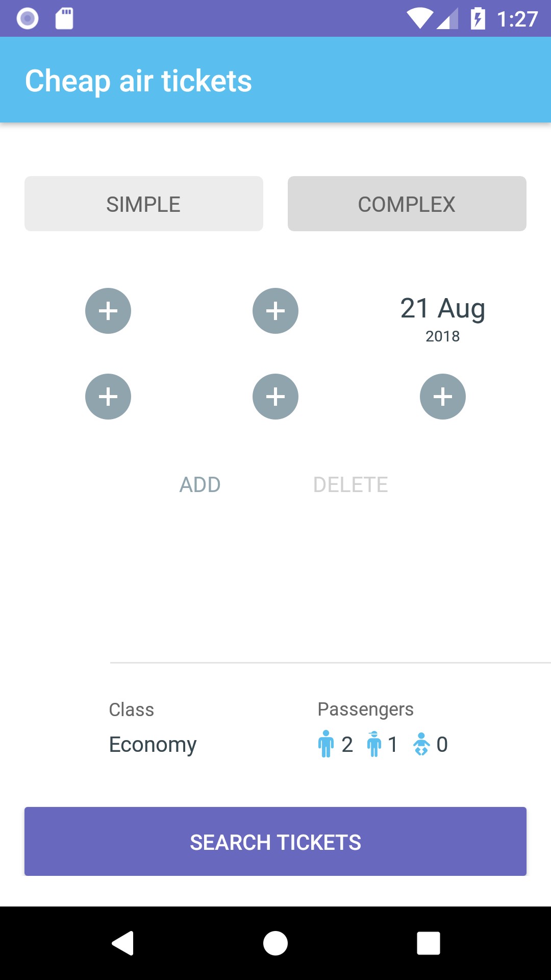Open the recent apps overview
Image resolution: width=551 pixels, height=980 pixels.
(429, 943)
